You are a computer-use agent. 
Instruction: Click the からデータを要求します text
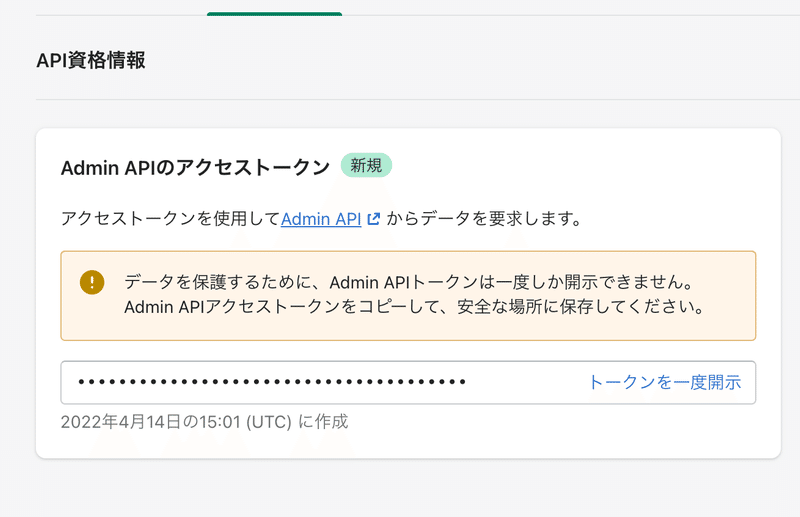484,219
